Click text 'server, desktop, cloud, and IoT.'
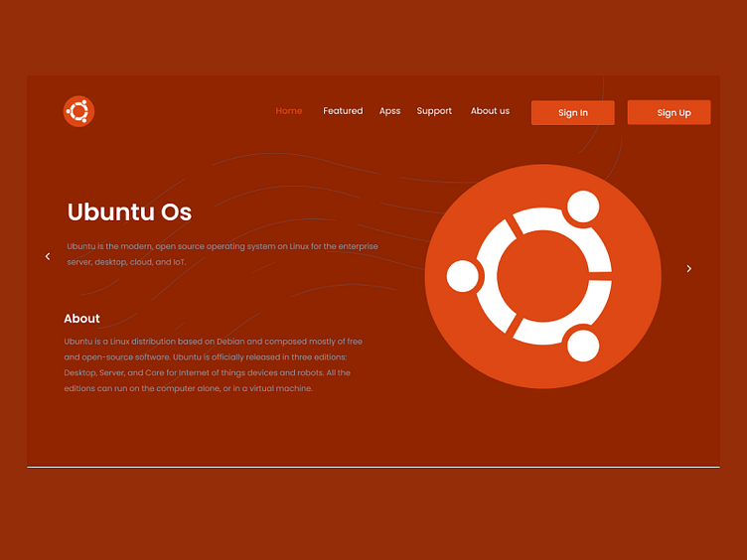This screenshot has height=560, width=747. pos(126,262)
